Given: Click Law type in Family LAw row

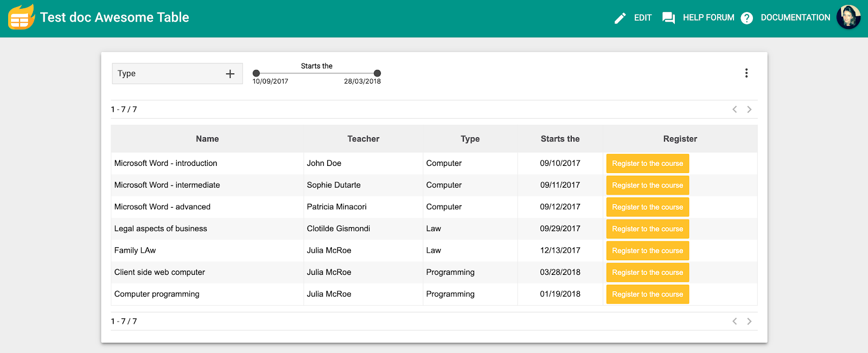Looking at the screenshot, I should click(433, 250).
